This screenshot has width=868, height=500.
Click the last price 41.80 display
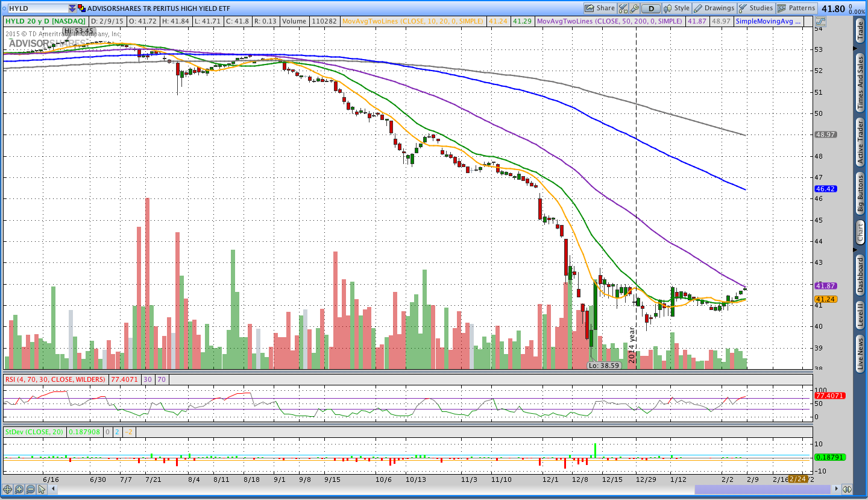coord(833,8)
